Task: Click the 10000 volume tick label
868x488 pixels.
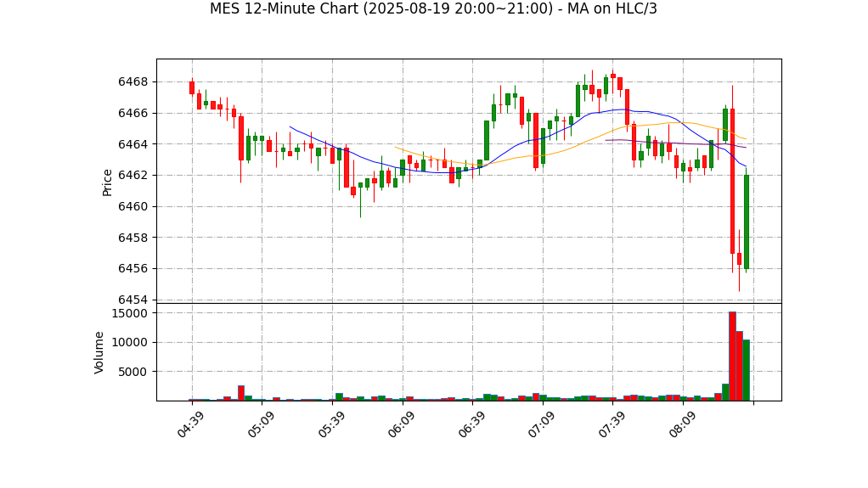Action: pyautogui.click(x=130, y=343)
